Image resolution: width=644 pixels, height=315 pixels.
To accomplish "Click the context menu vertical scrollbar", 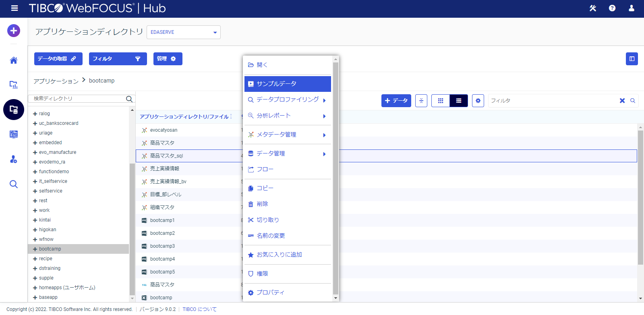I will (335, 177).
